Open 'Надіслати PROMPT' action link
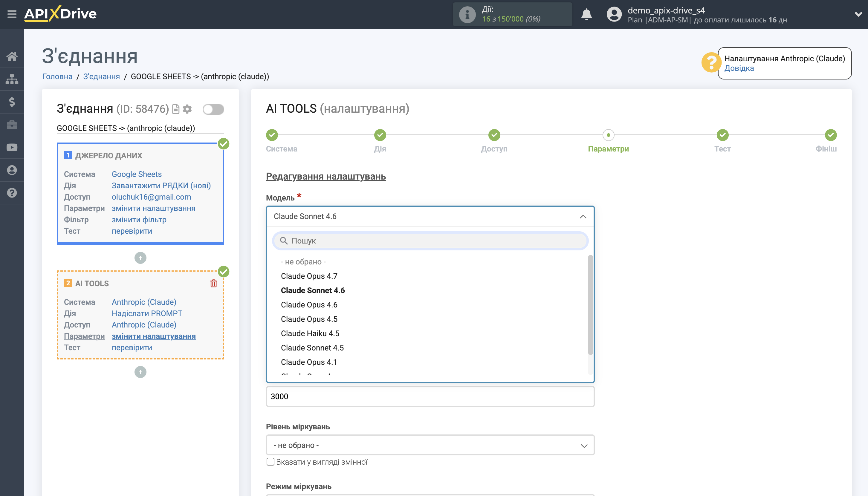The image size is (868, 496). point(147,313)
